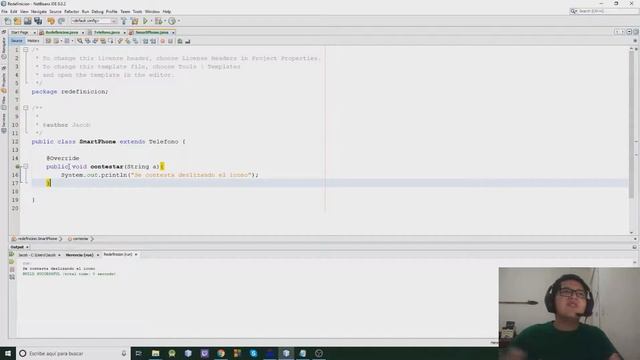Click the Comment lines editor icon
This screenshot has height=360, width=640.
pos(180,41)
